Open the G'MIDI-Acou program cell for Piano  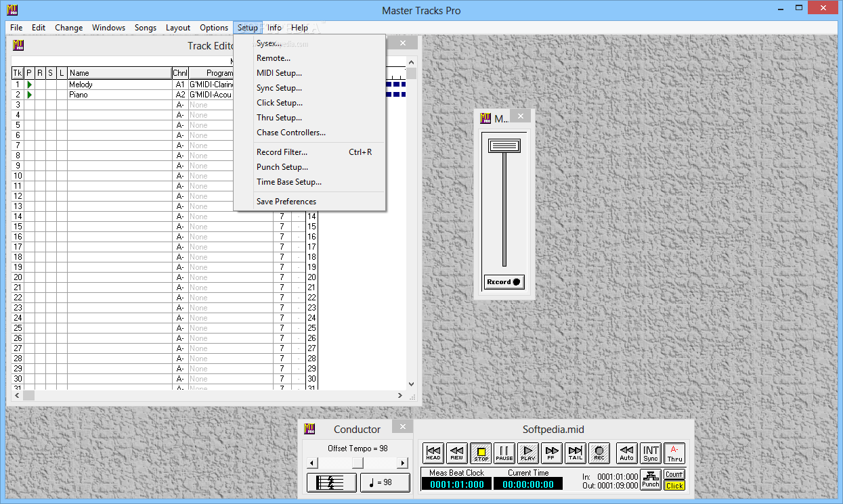click(x=211, y=95)
